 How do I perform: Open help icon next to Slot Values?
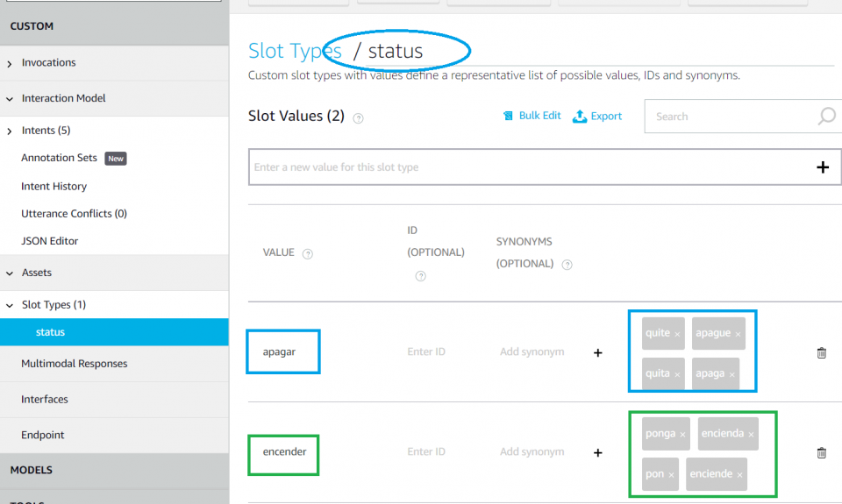click(x=358, y=117)
